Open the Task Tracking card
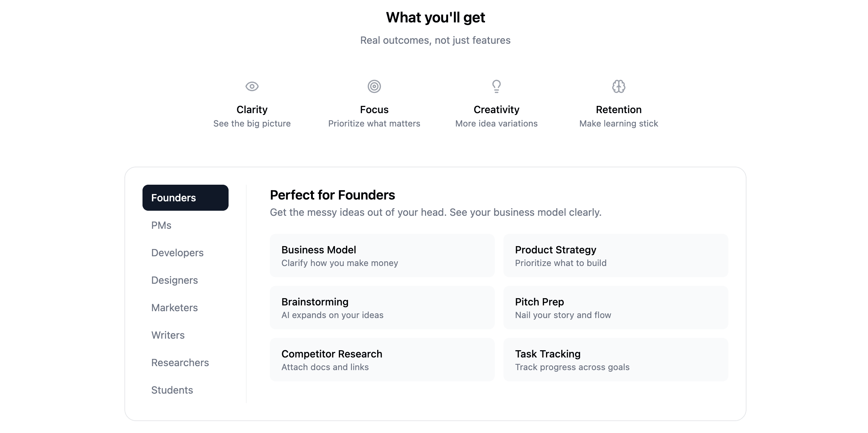Image resolution: width=868 pixels, height=433 pixels. coord(616,360)
